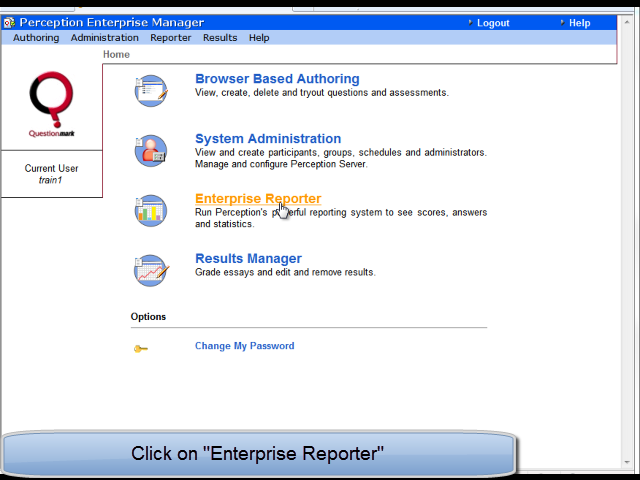Click the key icon beside Change My Password

141,349
